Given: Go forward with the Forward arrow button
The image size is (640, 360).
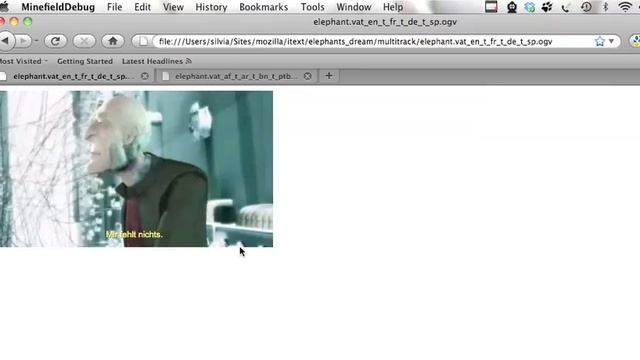Looking at the screenshot, I should 23,41.
